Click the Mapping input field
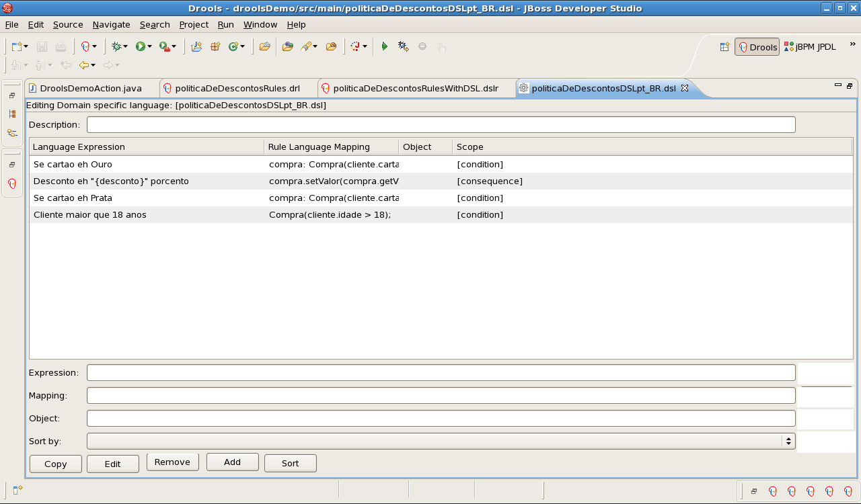Viewport: 861px width, 504px height. point(441,395)
